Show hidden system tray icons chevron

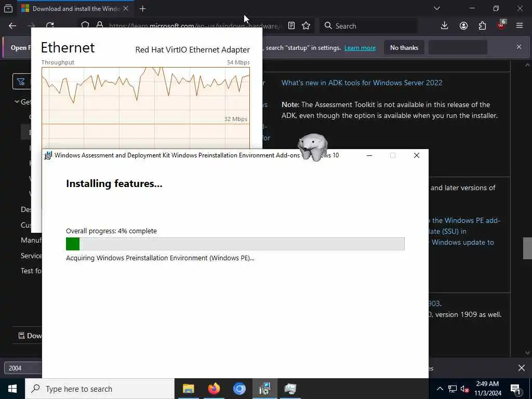pos(440,389)
